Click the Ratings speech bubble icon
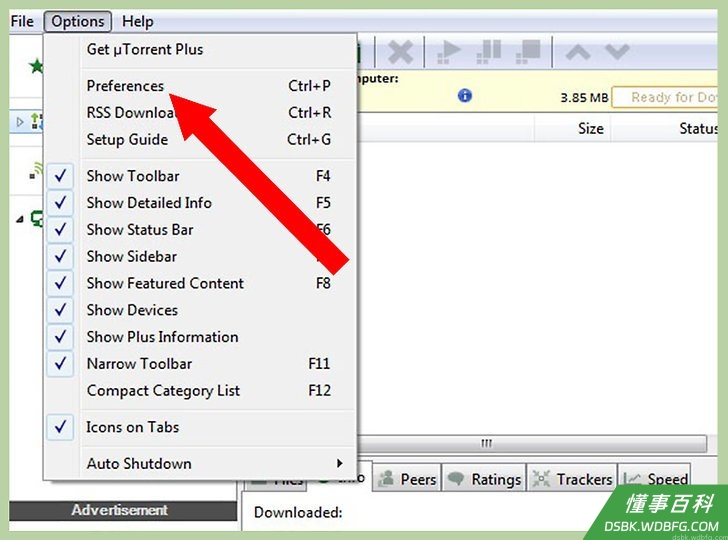The width and height of the screenshot is (728, 540). [x=456, y=479]
